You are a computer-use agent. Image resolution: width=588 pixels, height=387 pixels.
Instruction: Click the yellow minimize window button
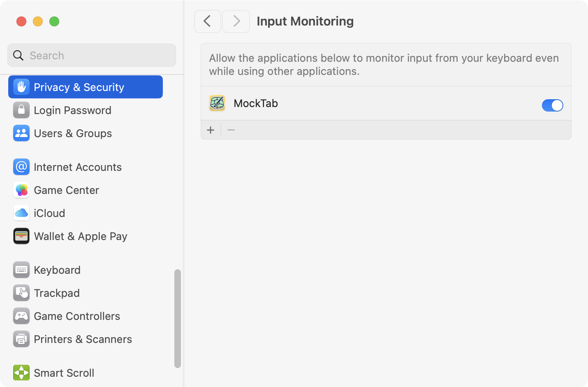click(38, 21)
